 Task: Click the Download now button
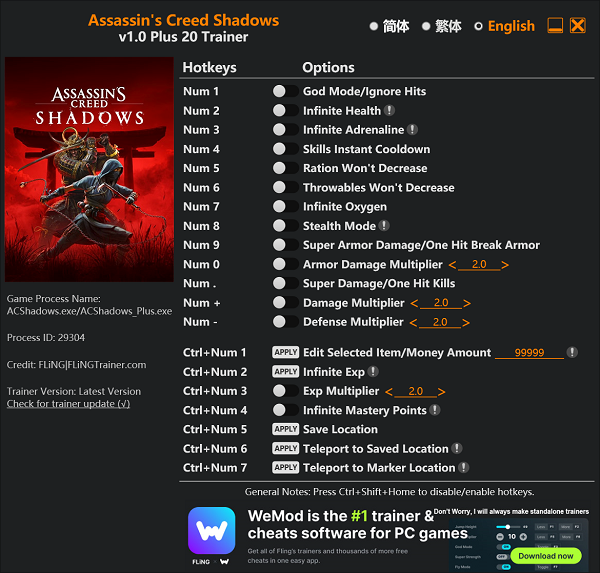coord(545,555)
